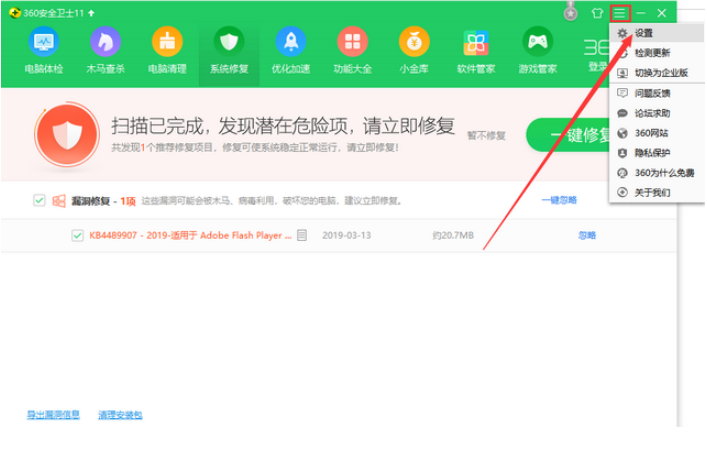Click 一键忽略 link
Viewport: 707px width, 457px height.
click(559, 200)
